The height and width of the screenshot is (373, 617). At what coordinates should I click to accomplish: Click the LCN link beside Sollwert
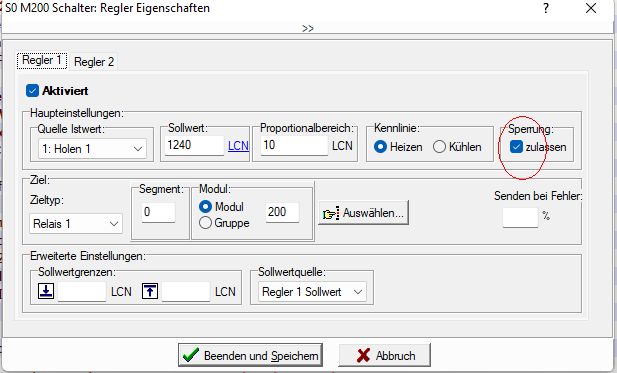[238, 146]
